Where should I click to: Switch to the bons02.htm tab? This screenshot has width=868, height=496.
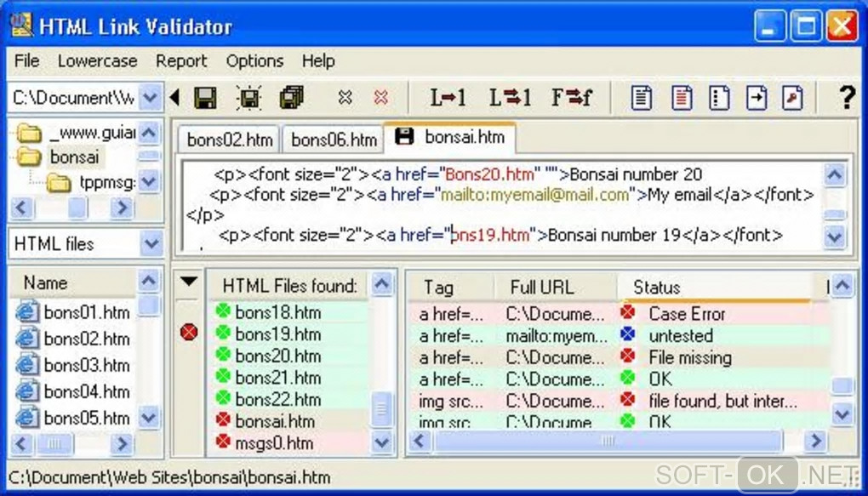click(230, 140)
